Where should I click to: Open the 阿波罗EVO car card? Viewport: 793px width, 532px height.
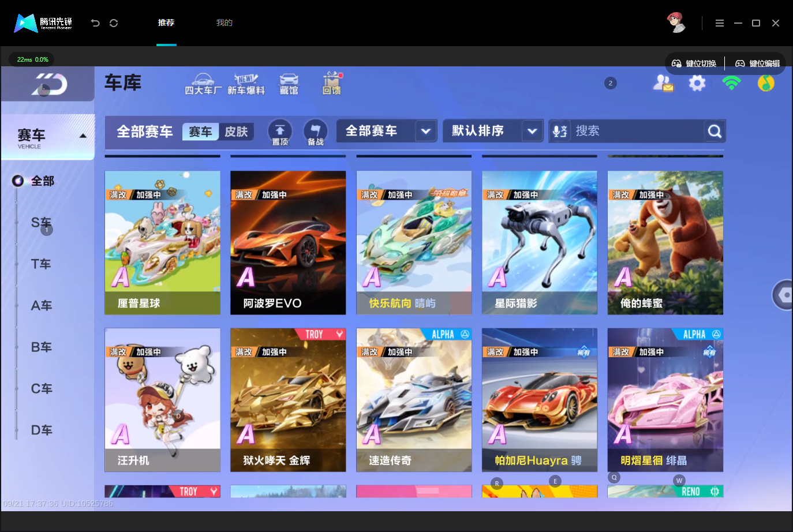pos(288,243)
